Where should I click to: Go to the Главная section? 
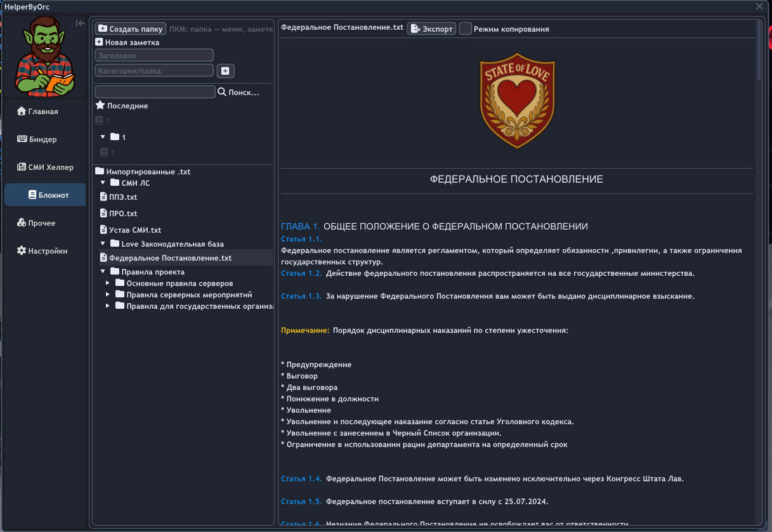(43, 112)
